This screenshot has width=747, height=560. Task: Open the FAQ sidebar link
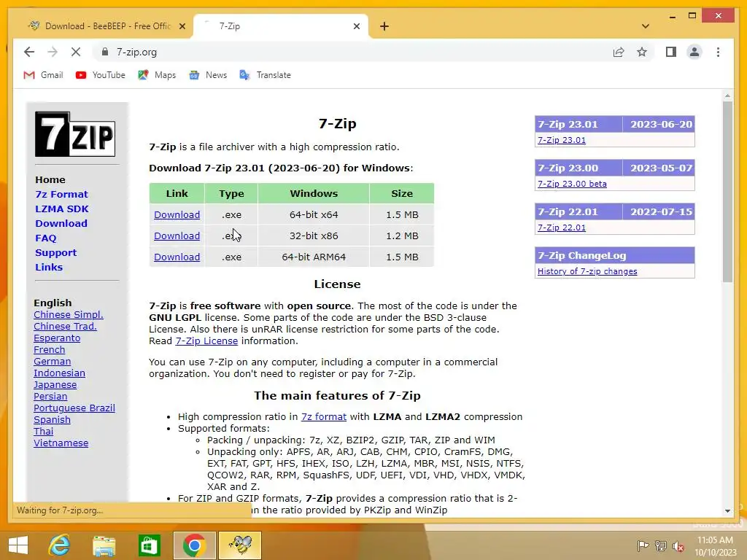[46, 238]
